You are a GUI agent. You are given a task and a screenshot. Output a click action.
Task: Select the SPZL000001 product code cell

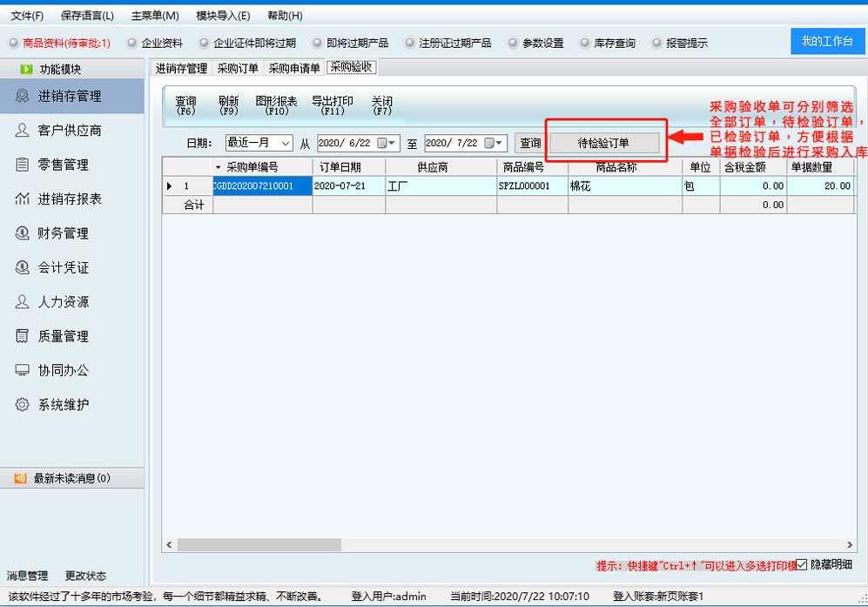click(533, 186)
